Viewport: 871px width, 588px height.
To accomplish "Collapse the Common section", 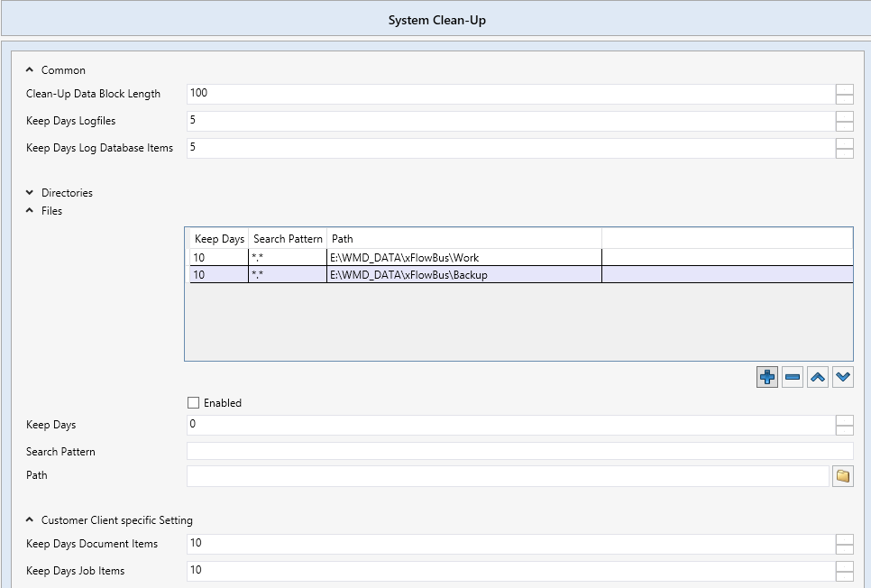I will tap(30, 70).
